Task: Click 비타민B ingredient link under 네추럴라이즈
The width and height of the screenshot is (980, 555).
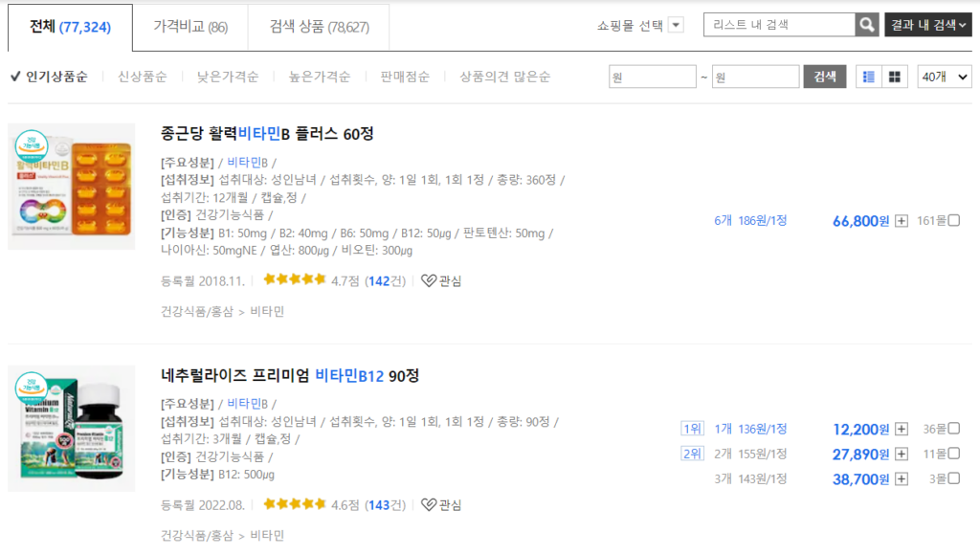Action: 247,404
